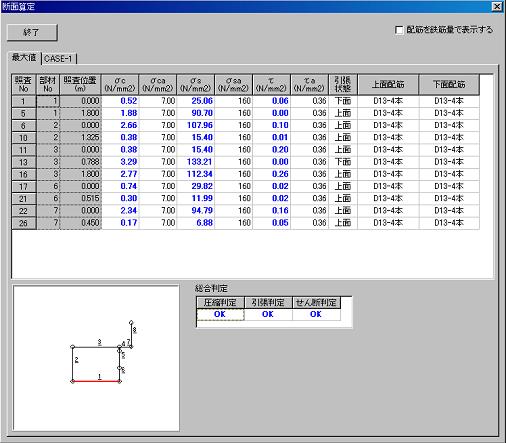Viewport: 506px width, 443px height.
Task: Select row header for check No 26
Action: (23, 223)
